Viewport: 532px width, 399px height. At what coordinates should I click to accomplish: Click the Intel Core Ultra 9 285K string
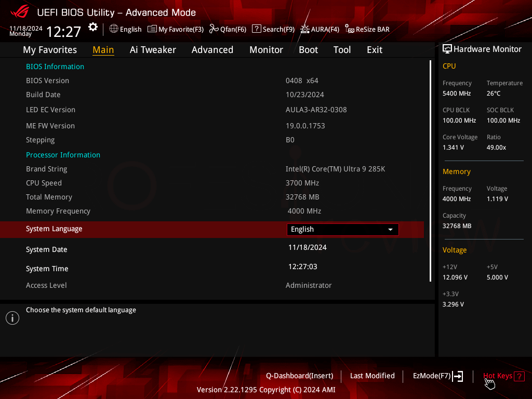(x=335, y=169)
